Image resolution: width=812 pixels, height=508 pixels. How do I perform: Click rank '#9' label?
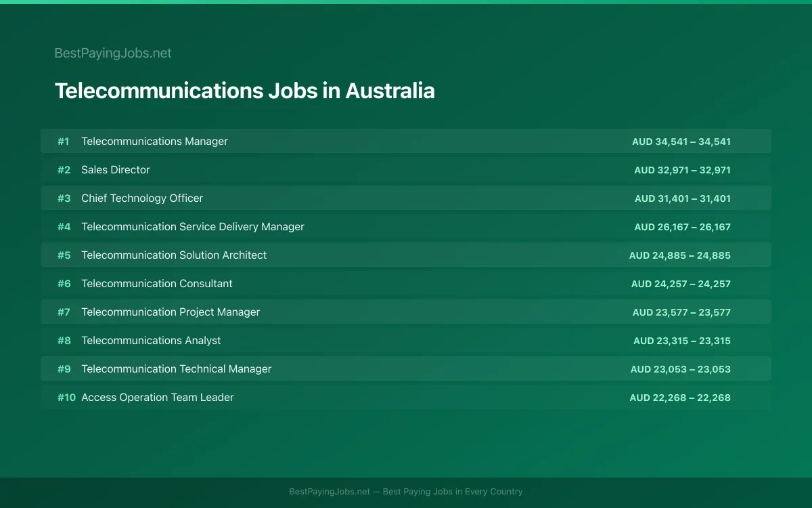point(64,369)
